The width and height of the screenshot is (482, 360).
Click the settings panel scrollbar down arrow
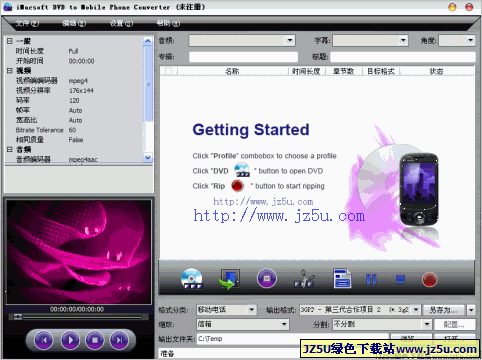click(148, 157)
